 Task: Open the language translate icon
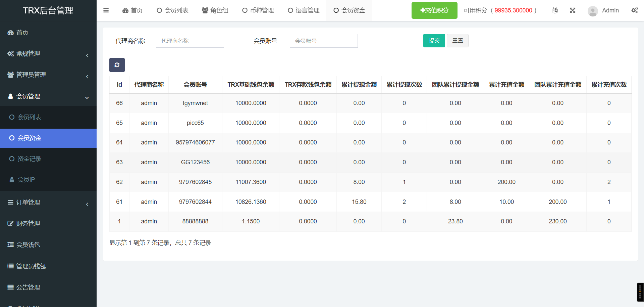click(x=555, y=10)
